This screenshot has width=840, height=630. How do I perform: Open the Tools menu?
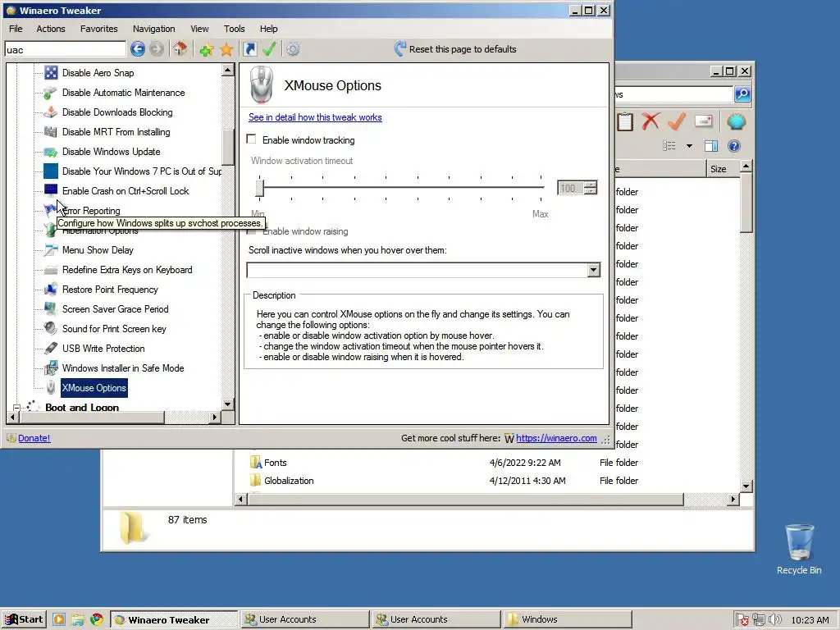click(x=234, y=29)
